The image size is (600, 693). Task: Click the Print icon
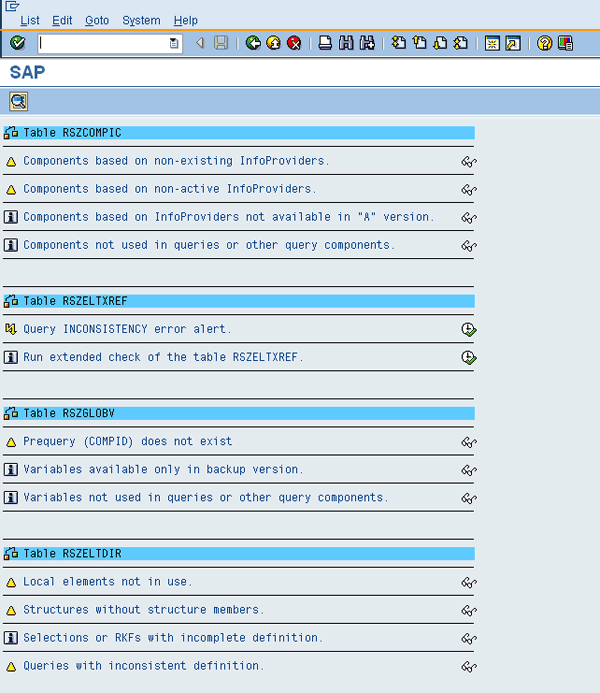(326, 43)
